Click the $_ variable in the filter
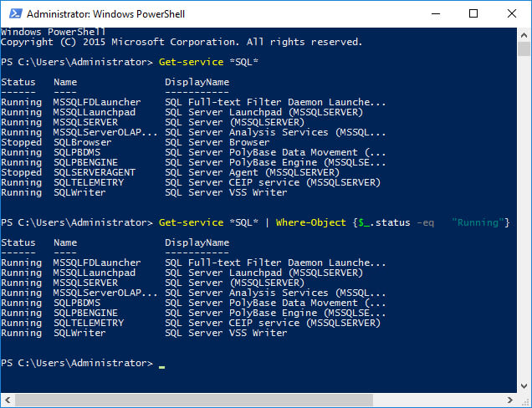Image resolution: width=532 pixels, height=408 pixels. click(364, 223)
